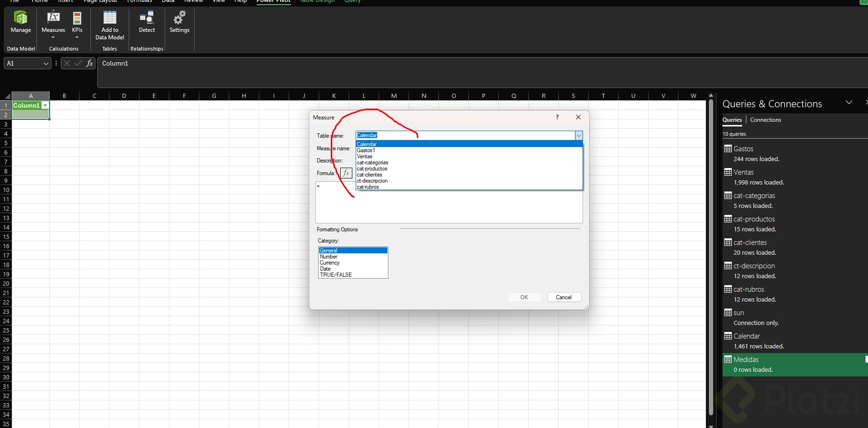Open the Power Pivot ribbon tab
The image size is (868, 428).
click(x=273, y=1)
